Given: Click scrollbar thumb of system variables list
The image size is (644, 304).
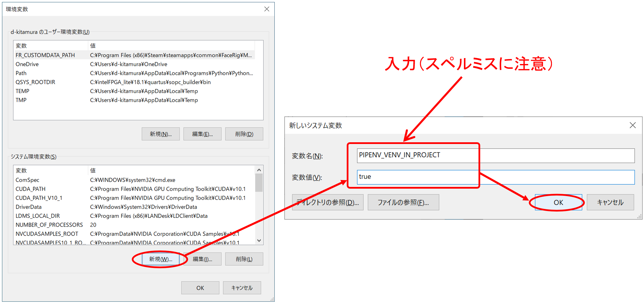Looking at the screenshot, I should point(259,183).
